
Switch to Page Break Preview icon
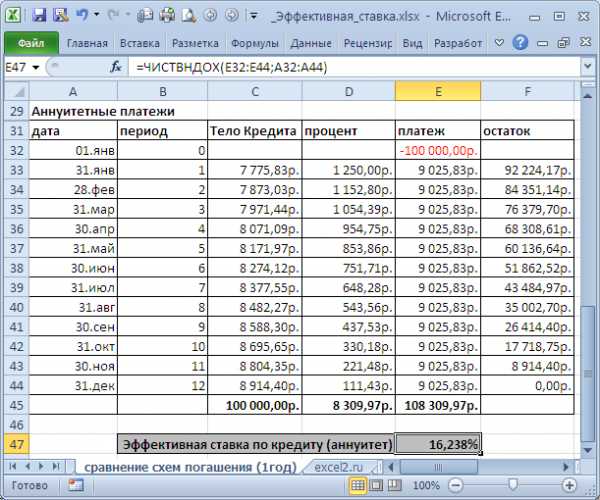coord(395,485)
